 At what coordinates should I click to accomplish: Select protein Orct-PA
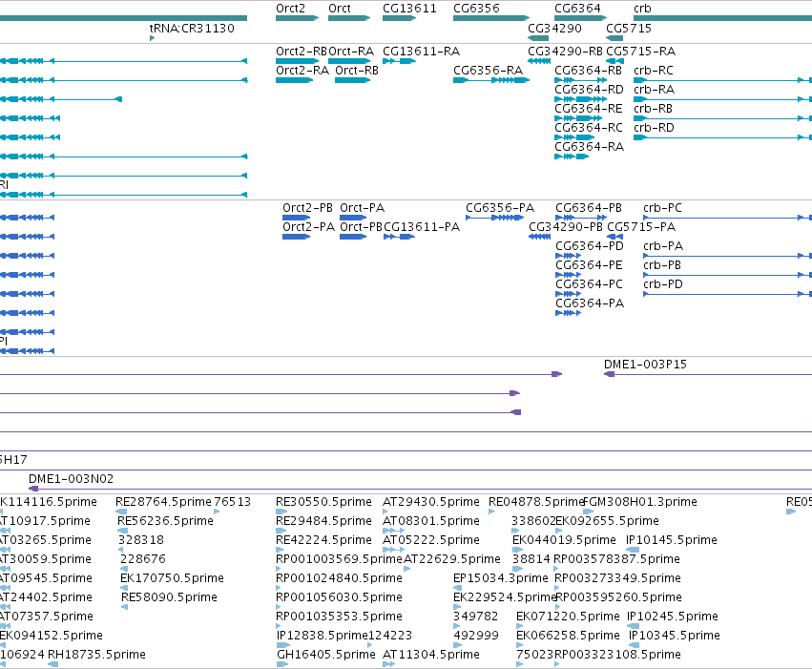click(353, 218)
